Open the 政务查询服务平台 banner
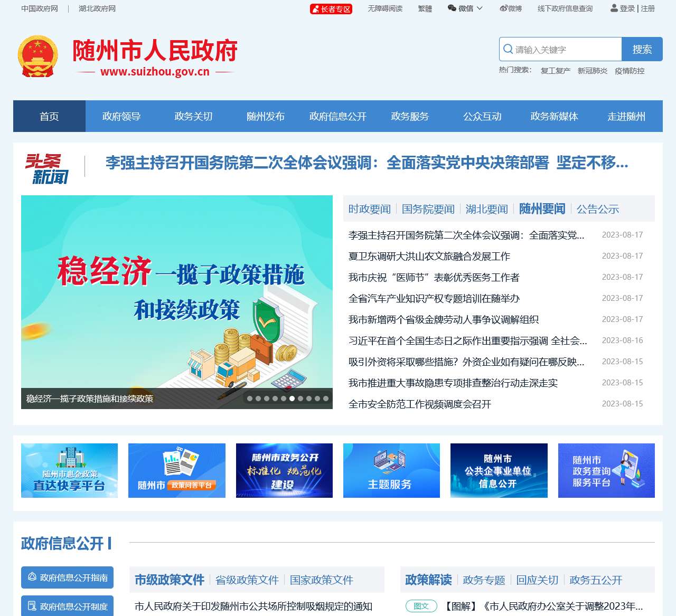The height and width of the screenshot is (616, 676). pyautogui.click(x=606, y=470)
